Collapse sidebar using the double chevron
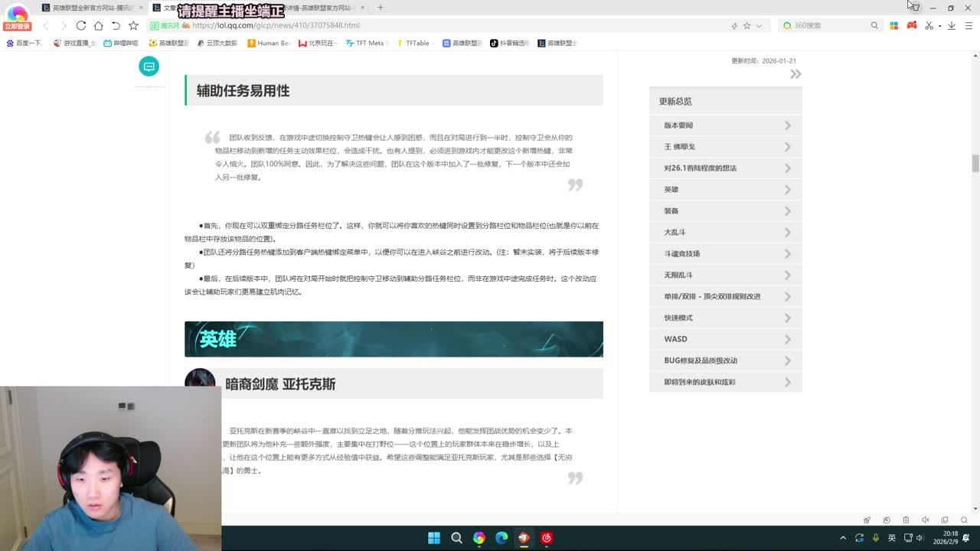 tap(795, 74)
